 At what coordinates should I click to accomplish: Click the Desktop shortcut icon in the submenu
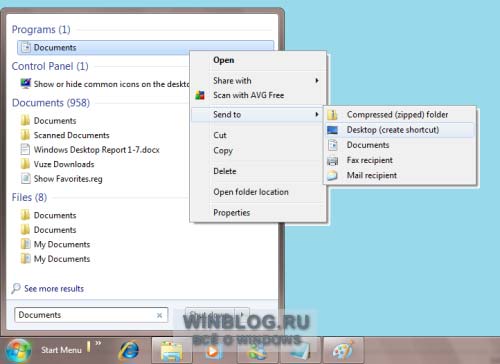[333, 130]
